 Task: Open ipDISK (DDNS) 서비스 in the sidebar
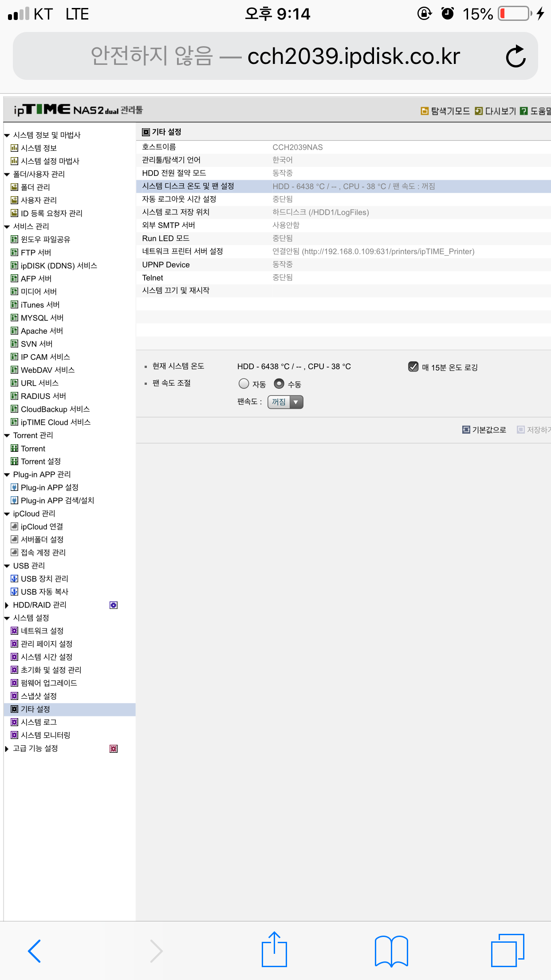[x=59, y=265]
